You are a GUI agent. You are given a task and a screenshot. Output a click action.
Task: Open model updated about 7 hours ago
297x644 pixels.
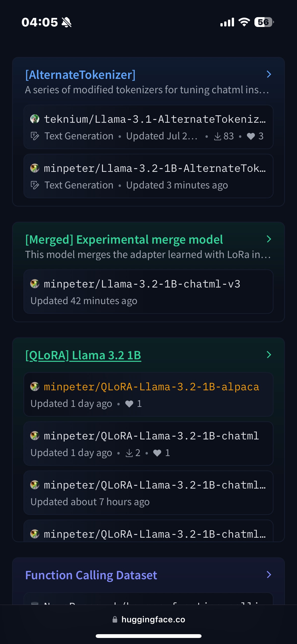point(148,493)
